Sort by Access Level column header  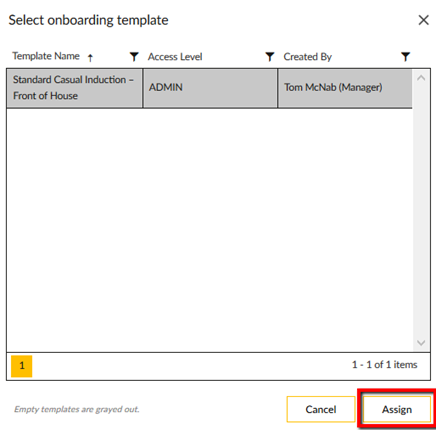(x=175, y=57)
